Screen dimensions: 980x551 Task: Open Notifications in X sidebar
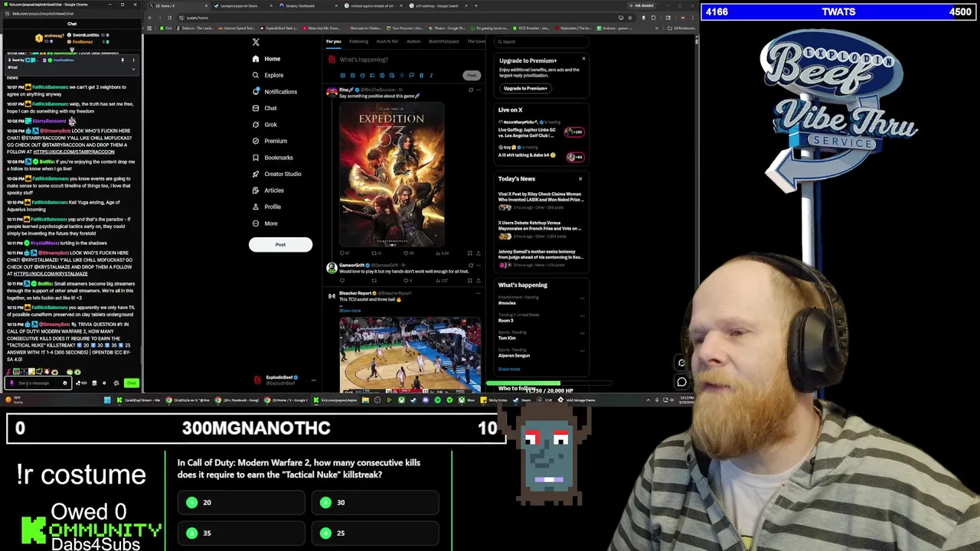click(x=275, y=92)
